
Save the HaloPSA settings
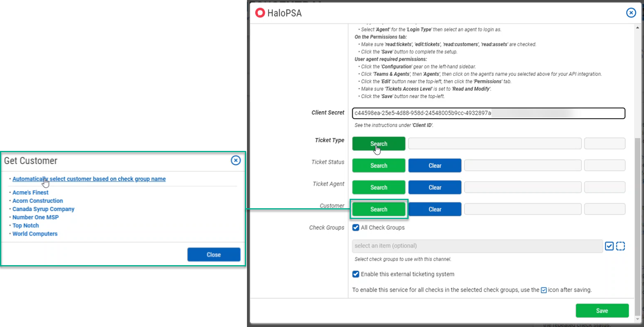pos(602,311)
